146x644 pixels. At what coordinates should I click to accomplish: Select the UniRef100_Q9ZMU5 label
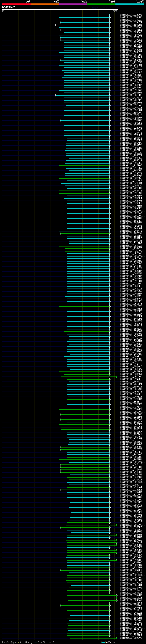click(x=131, y=535)
